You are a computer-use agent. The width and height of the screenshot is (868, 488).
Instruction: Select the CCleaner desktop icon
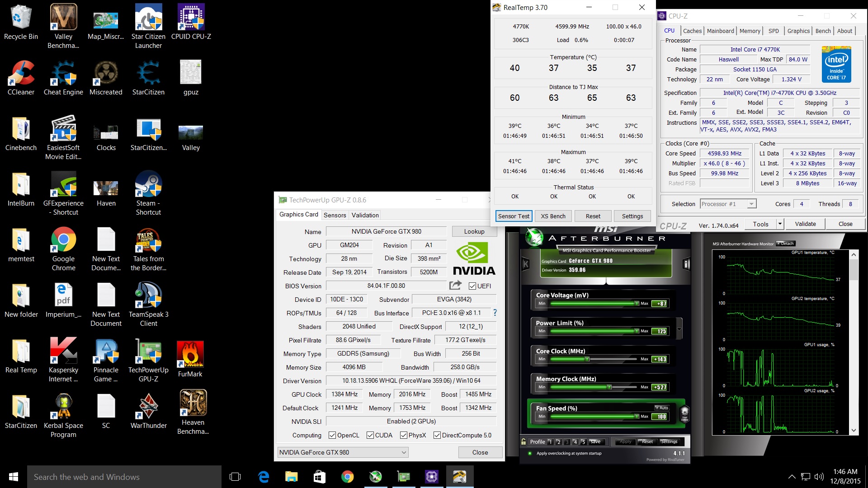21,78
